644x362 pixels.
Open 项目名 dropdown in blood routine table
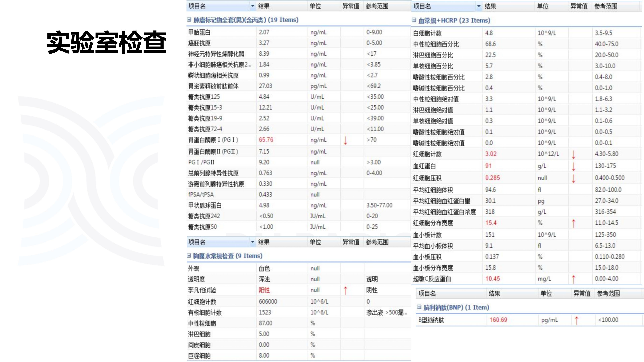point(479,6)
